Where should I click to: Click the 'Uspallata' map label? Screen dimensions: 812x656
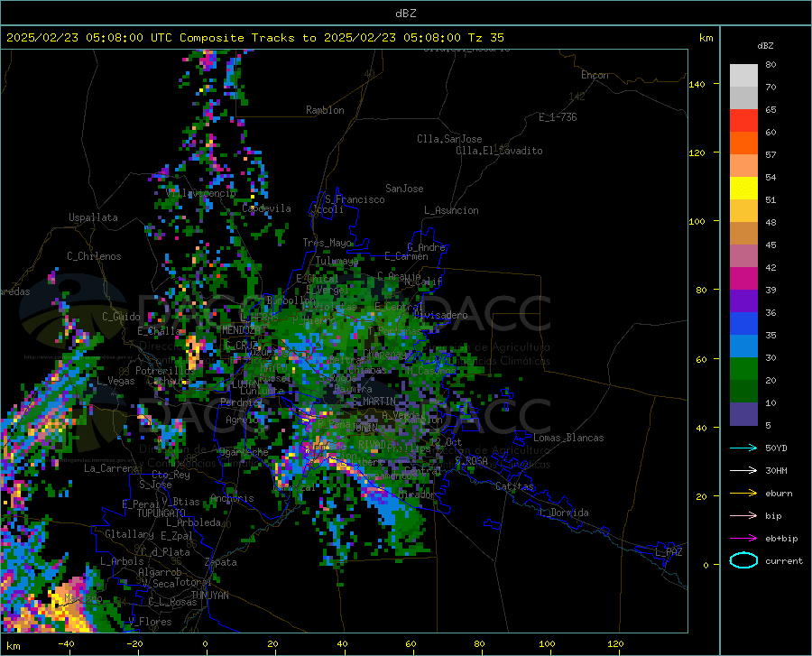pyautogui.click(x=93, y=217)
